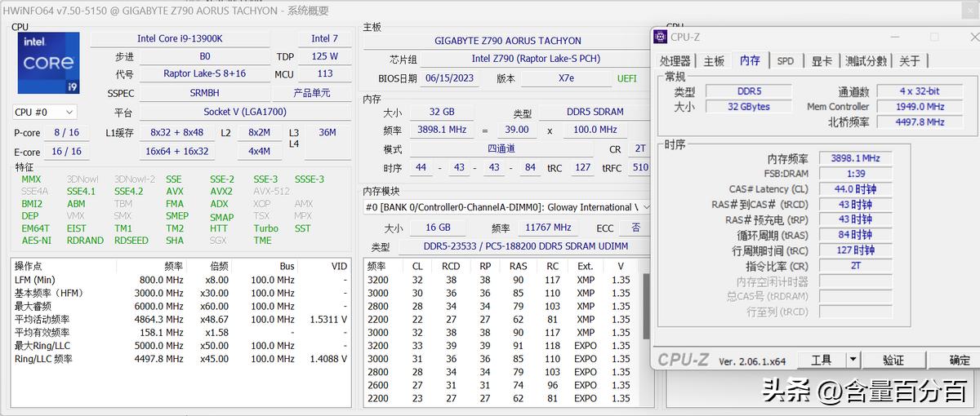Click the CPU-Z window title icon
This screenshot has width=980, height=416.
coord(661,37)
